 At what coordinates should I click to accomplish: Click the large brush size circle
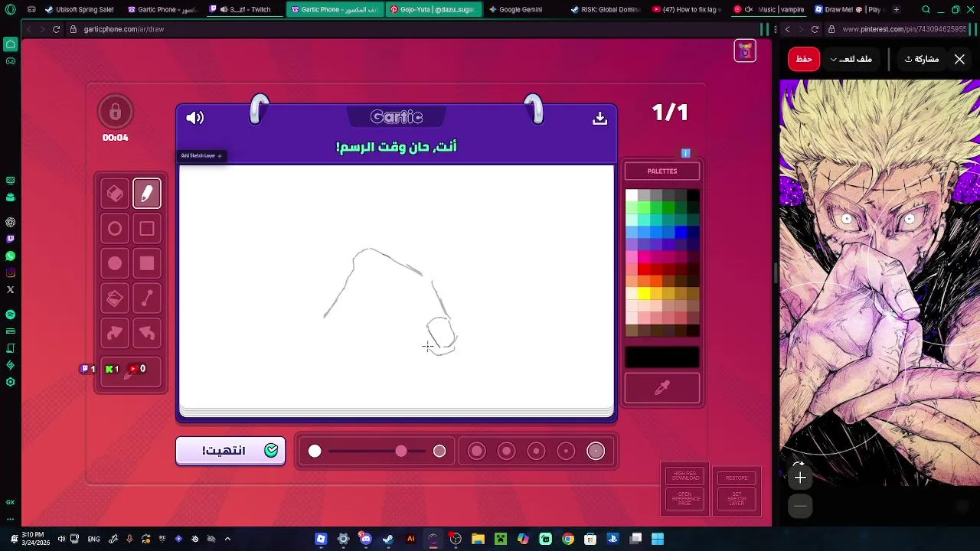439,452
